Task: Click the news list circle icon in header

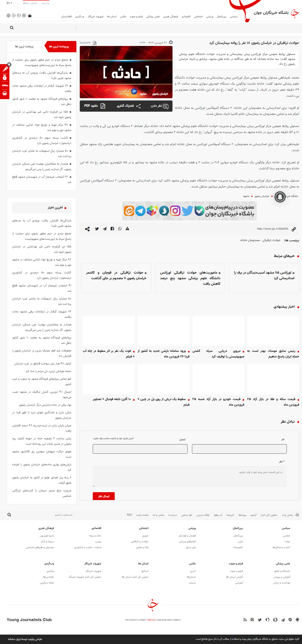Action: click(x=24, y=15)
